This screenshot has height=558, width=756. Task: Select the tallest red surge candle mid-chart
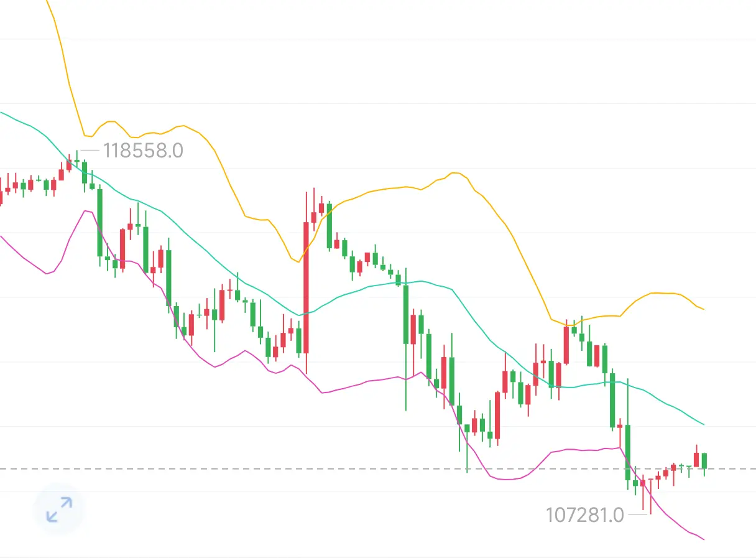306,283
